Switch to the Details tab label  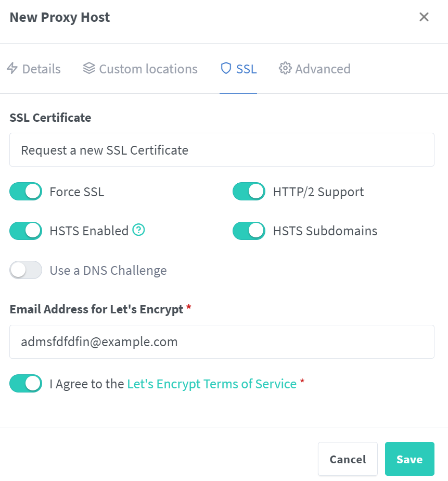[42, 69]
